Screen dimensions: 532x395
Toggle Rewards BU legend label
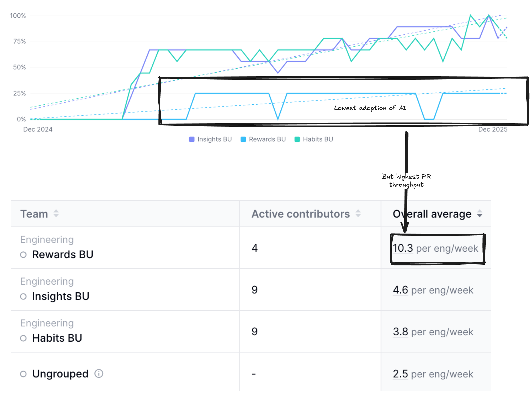(x=267, y=139)
